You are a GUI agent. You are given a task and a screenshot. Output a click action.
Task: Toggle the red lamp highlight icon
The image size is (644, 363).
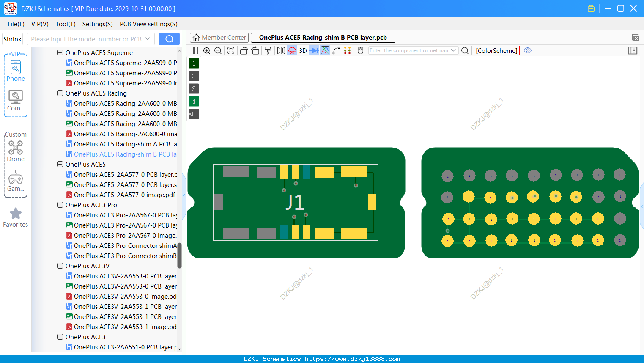292,50
